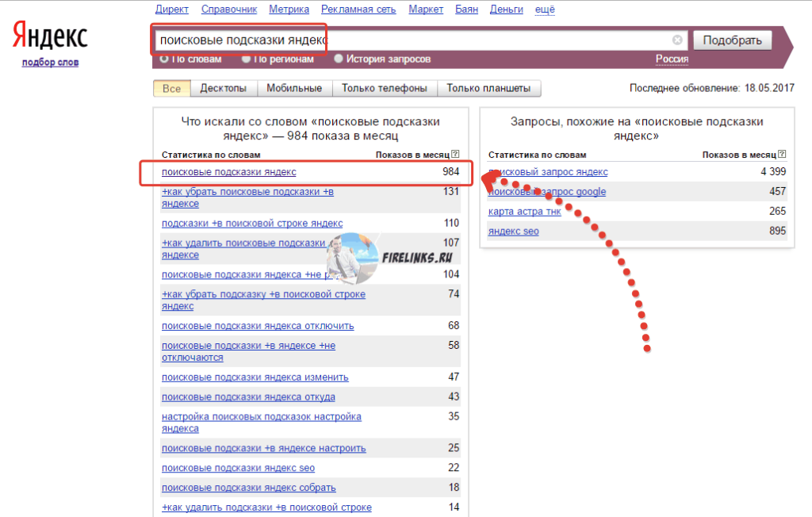Open Маркет in the top navigation
Image resolution: width=812 pixels, height=517 pixels.
coord(426,10)
